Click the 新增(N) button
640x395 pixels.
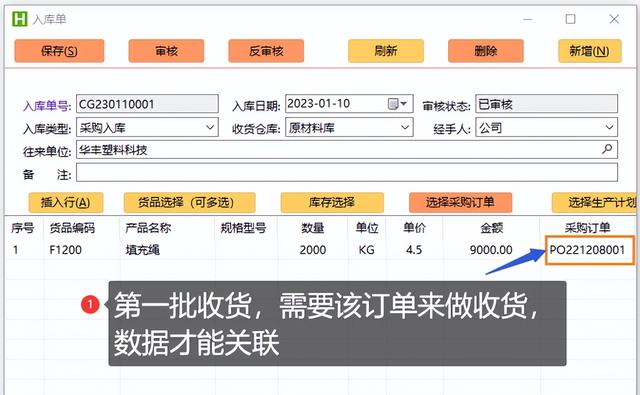[x=590, y=51]
